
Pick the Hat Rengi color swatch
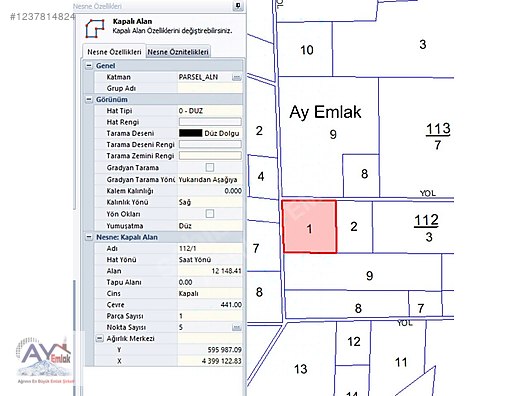(x=210, y=122)
